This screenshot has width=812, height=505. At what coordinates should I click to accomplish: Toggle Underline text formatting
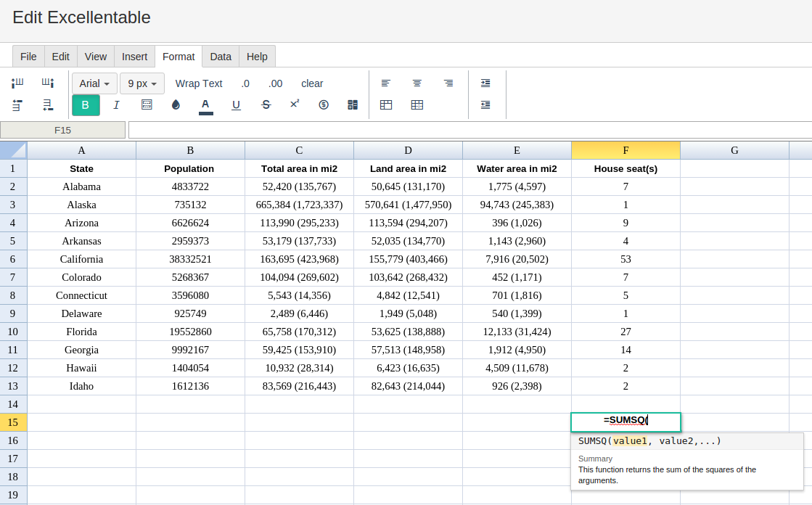click(236, 105)
